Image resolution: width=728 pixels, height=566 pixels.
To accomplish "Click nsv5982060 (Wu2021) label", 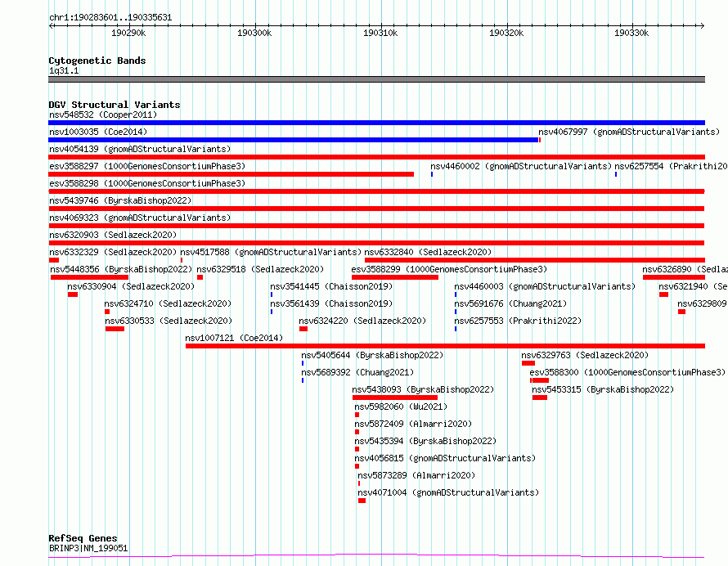I will (x=401, y=407).
